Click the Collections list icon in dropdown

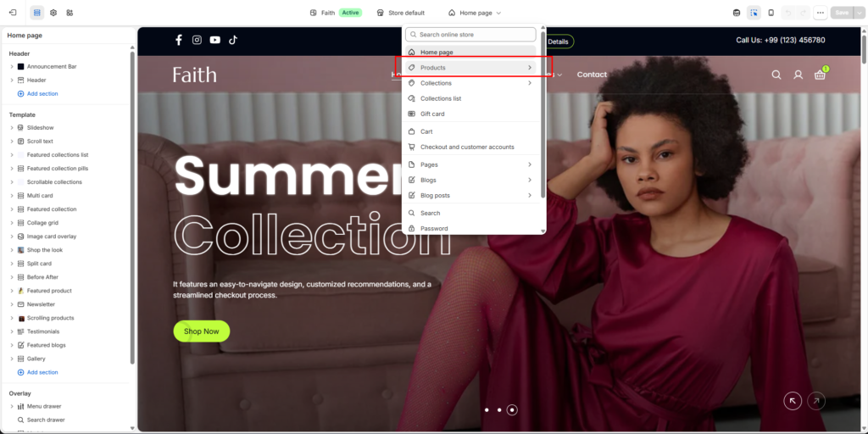(411, 98)
